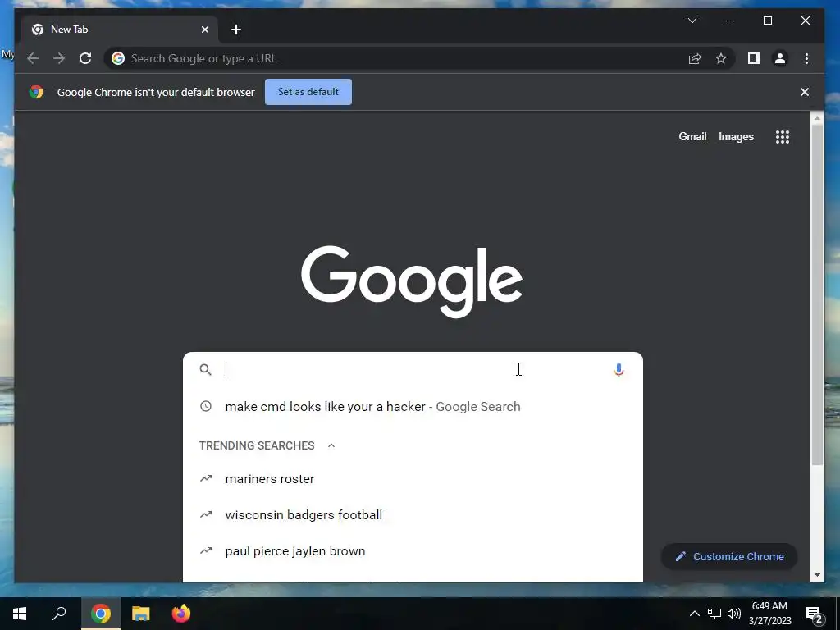840x630 pixels.
Task: Click the magnifier icon in the search box
Action: 206,370
